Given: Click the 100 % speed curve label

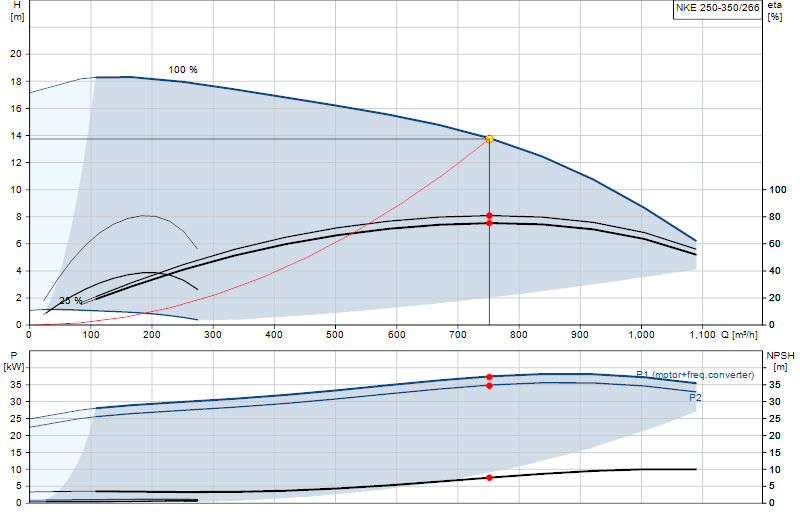Looking at the screenshot, I should pyautogui.click(x=183, y=70).
